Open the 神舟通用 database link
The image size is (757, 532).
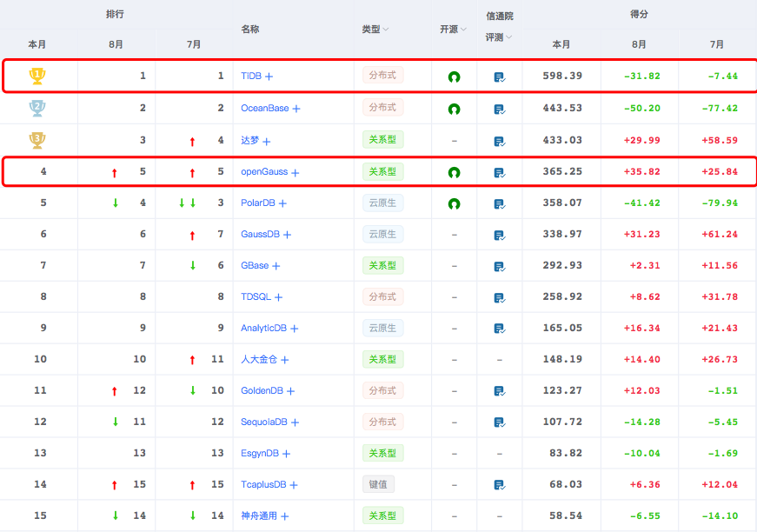259,516
